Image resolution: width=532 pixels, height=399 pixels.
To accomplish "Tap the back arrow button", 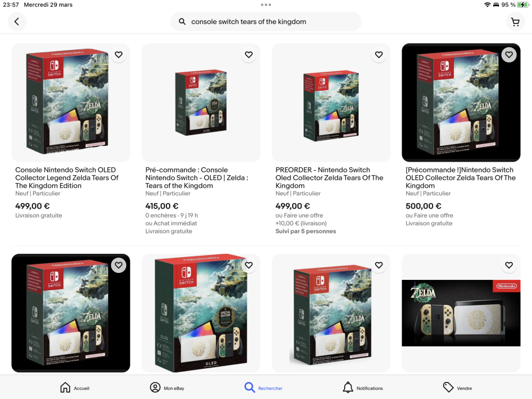I will [x=16, y=22].
